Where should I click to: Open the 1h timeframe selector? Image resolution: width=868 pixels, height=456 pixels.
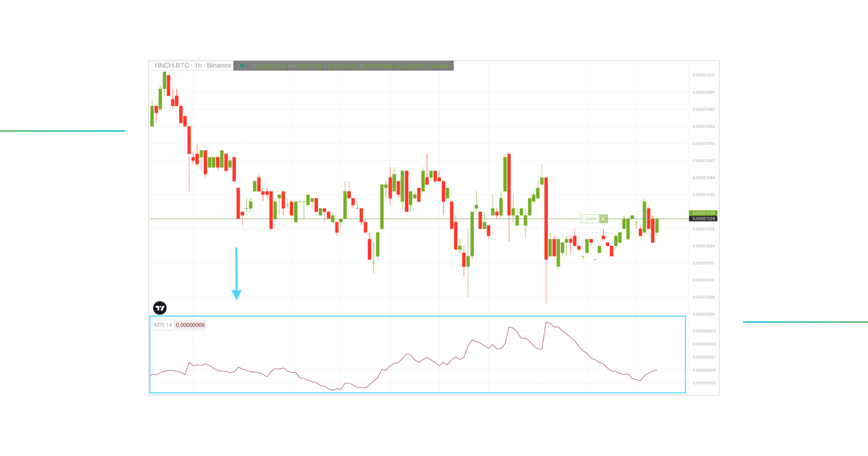click(x=199, y=66)
